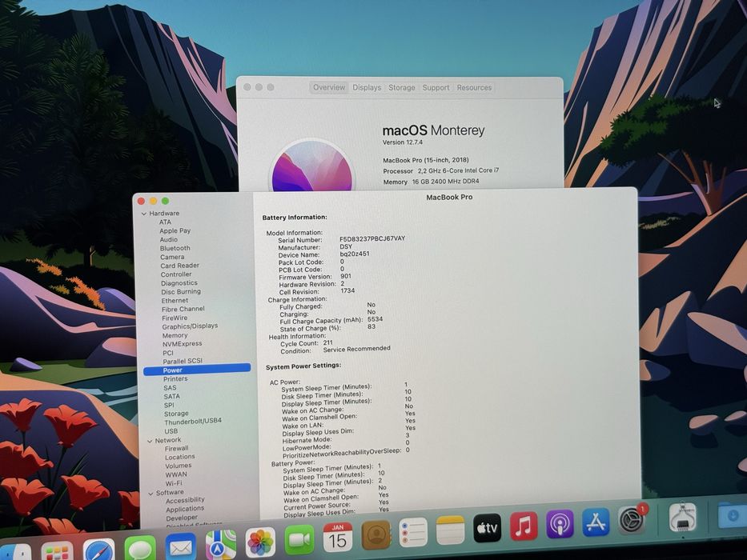The height and width of the screenshot is (560, 747).
Task: Select Storage in the Hardware sidebar list
Action: point(176,414)
